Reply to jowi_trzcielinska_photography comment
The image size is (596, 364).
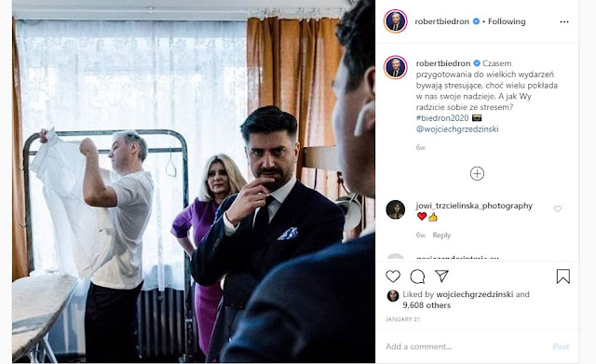pyautogui.click(x=441, y=235)
